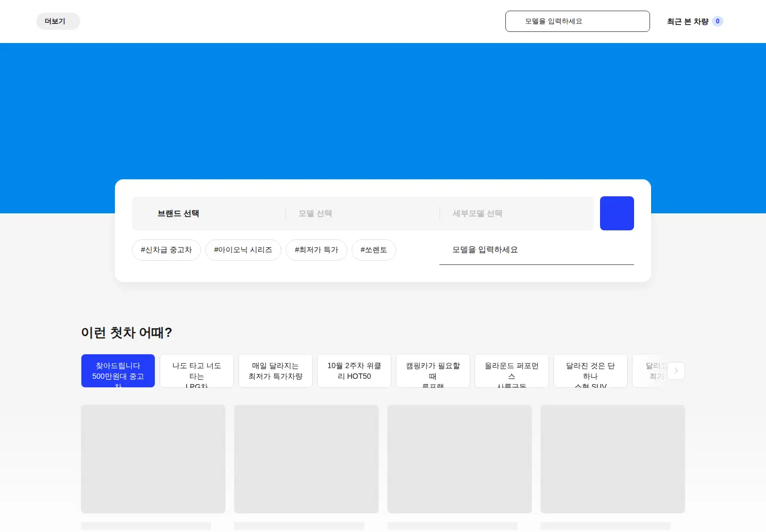Select the #신차급 중고차 tag
Viewport: 766px width, 532px height.
click(166, 250)
